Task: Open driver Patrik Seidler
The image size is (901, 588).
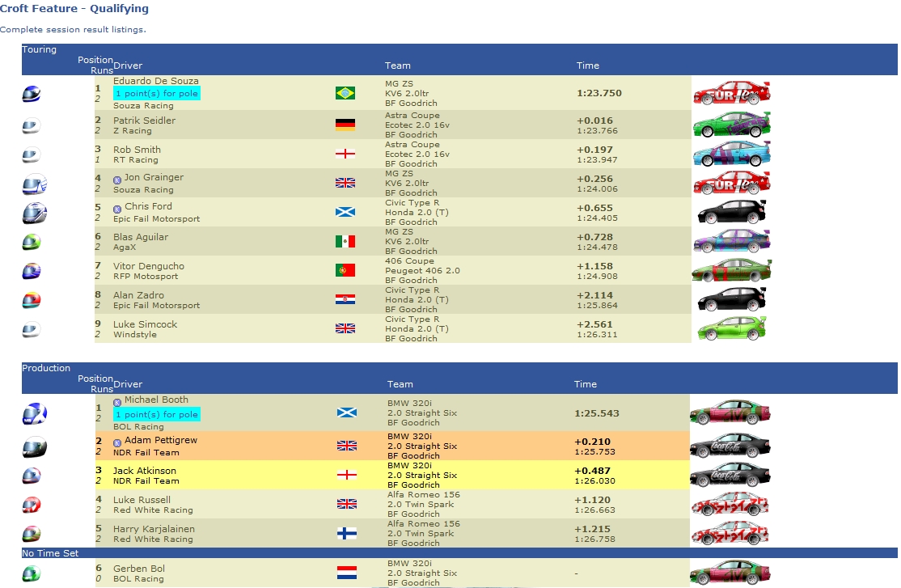Action: click(144, 121)
